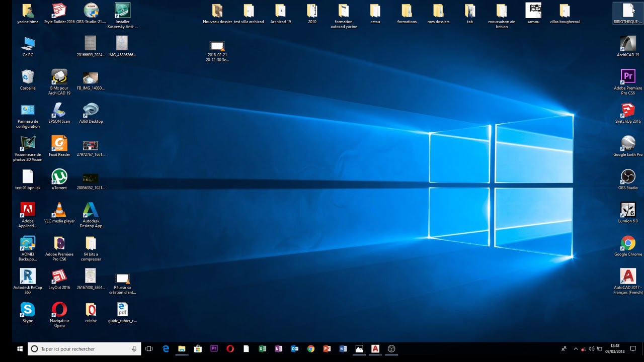The height and width of the screenshot is (362, 644).
Task: Select the Style Builder 2016 icon
Action: tap(59, 14)
